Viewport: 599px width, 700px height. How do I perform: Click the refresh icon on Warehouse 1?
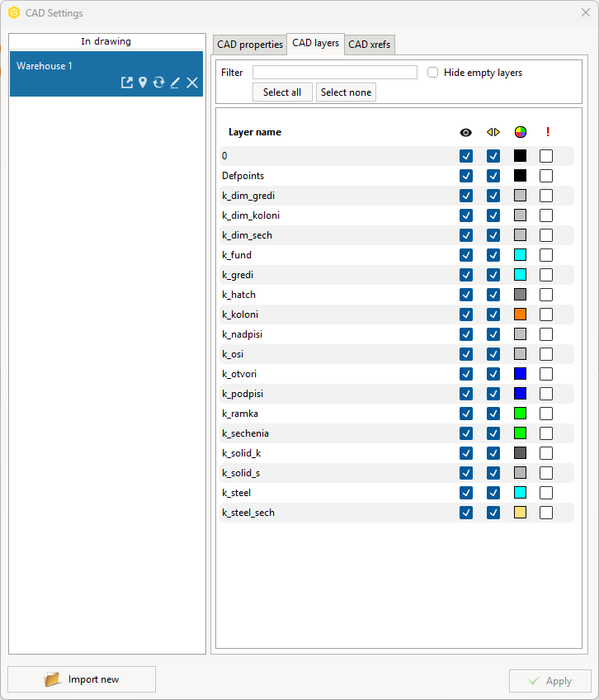pos(158,83)
